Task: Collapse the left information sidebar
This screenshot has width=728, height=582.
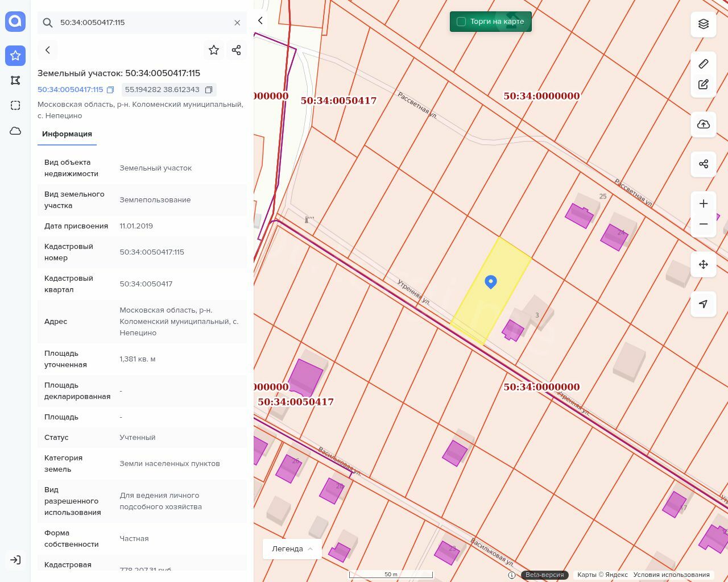Action: 260,20
